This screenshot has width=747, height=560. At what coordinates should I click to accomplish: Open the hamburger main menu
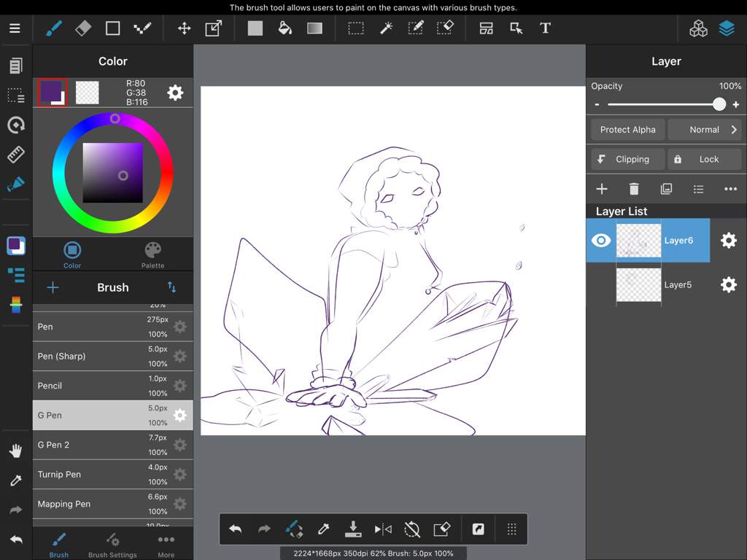click(x=15, y=28)
